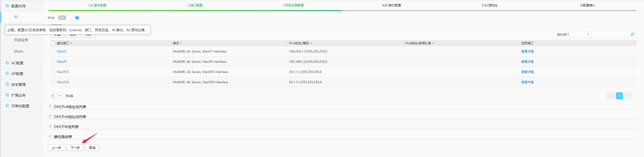
Task: Click the 下一步 button
Action: point(75,148)
